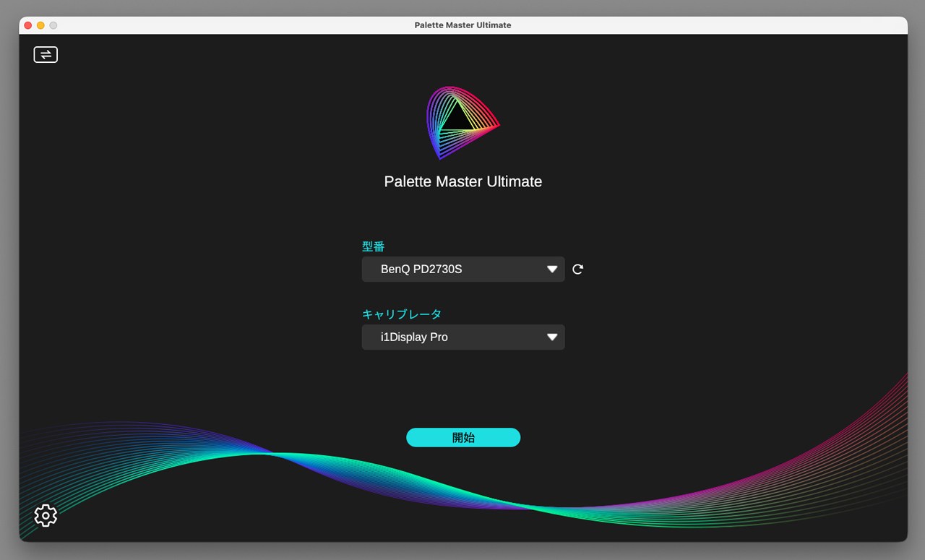Open the BenQ PD2730S model selector
The width and height of the screenshot is (925, 560).
click(x=462, y=270)
